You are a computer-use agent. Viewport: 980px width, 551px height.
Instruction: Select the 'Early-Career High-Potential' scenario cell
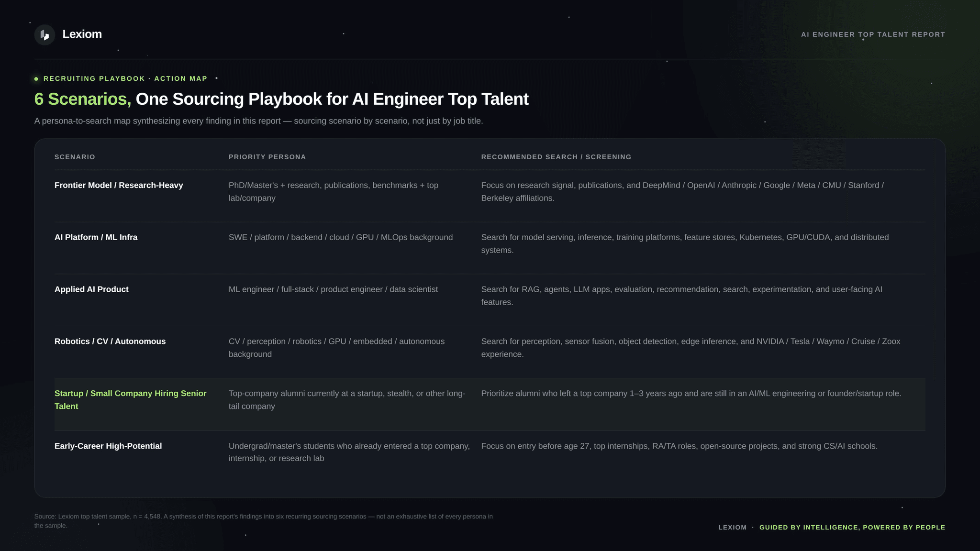coord(108,446)
